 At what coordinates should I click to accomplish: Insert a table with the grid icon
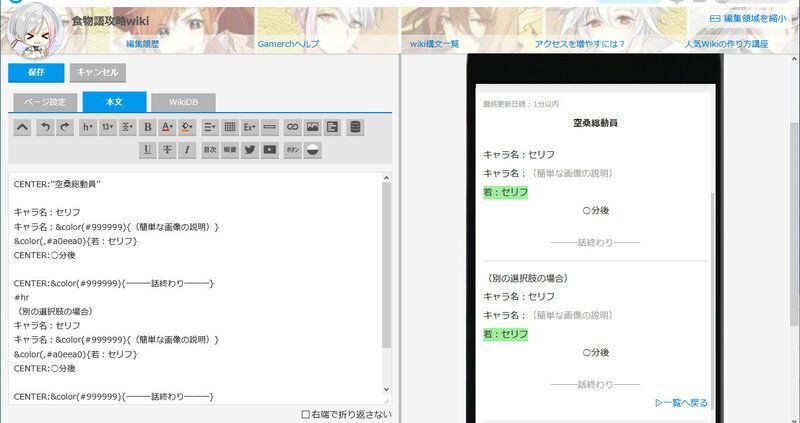coord(230,127)
